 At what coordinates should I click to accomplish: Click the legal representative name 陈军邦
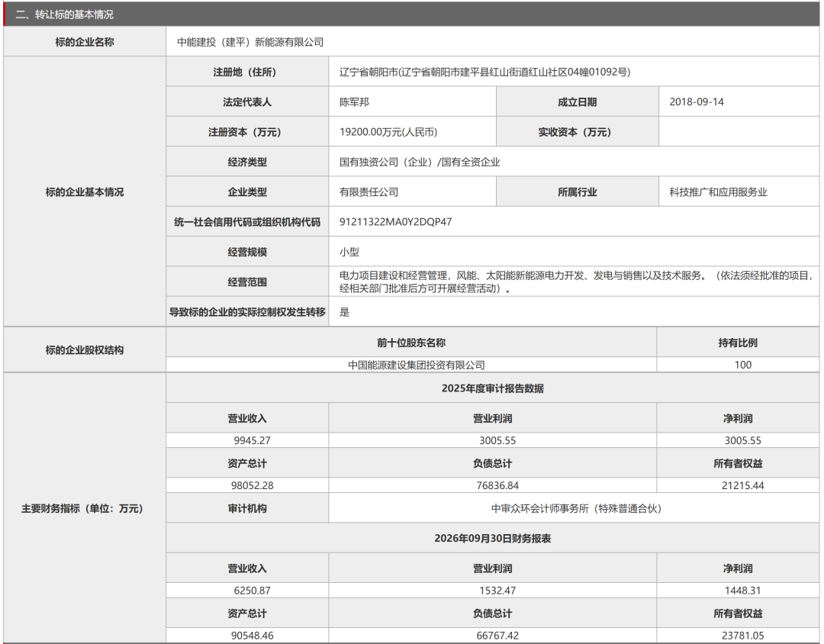coord(354,102)
